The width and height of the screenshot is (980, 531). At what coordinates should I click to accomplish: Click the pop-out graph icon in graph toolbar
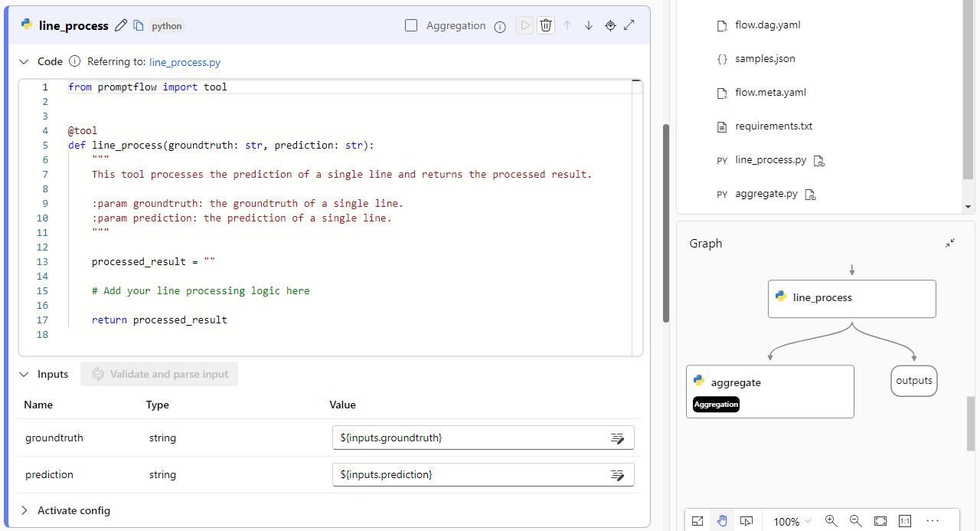697,521
